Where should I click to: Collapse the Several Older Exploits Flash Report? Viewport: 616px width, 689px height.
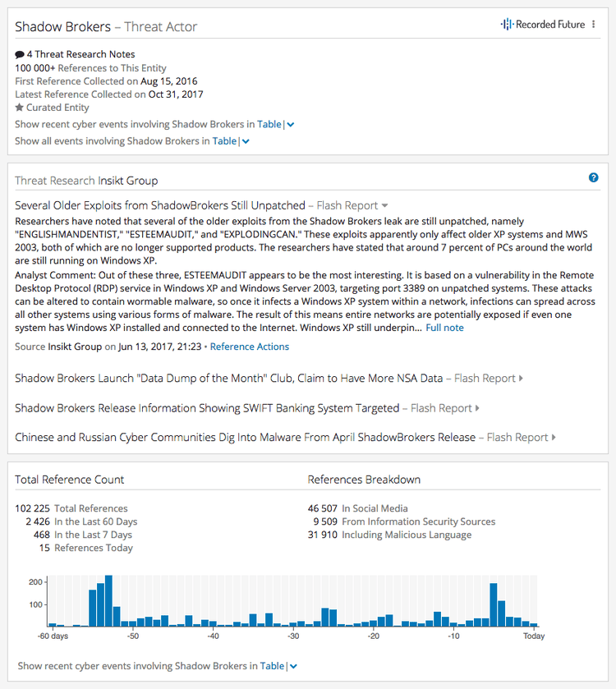(384, 205)
